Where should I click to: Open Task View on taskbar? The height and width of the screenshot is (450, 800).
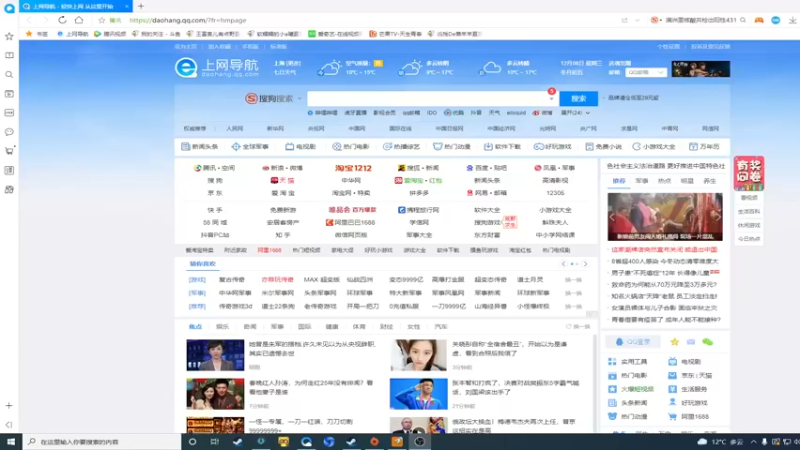coord(215,441)
